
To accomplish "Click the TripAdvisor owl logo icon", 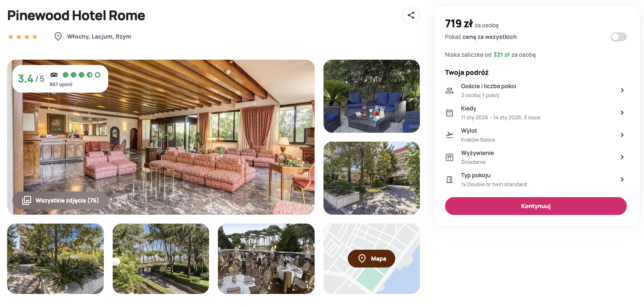I will click(54, 75).
